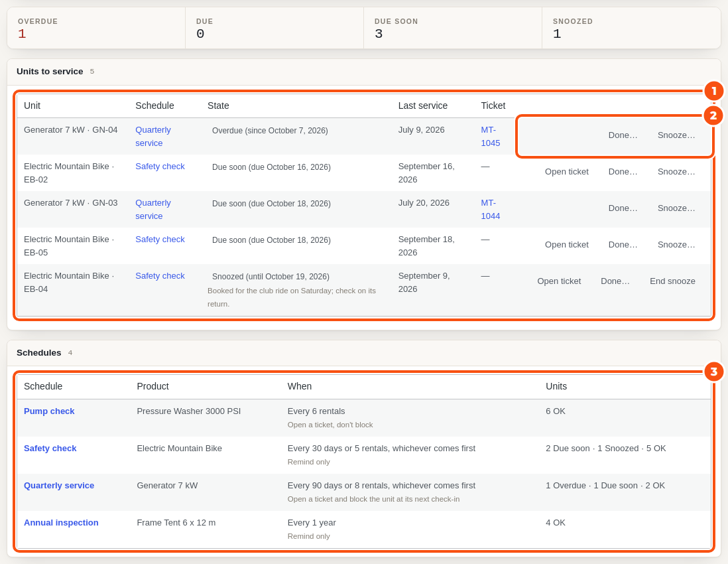
Task: Click the 'Schedules' section heading
Action: 38,353
